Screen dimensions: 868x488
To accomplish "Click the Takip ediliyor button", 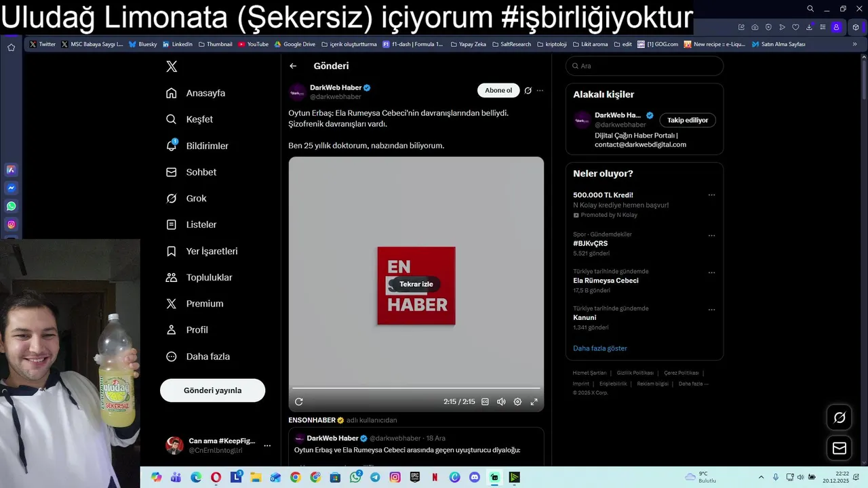I will (x=688, y=120).
